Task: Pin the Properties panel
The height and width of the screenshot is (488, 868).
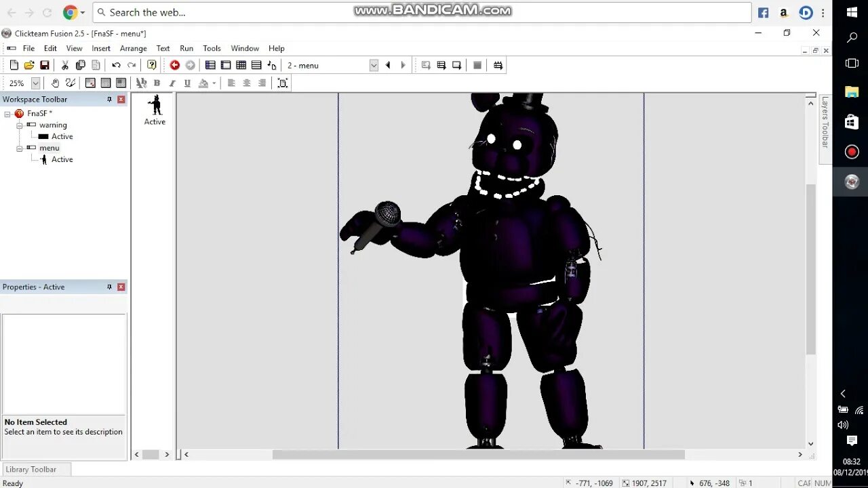Action: (x=109, y=287)
